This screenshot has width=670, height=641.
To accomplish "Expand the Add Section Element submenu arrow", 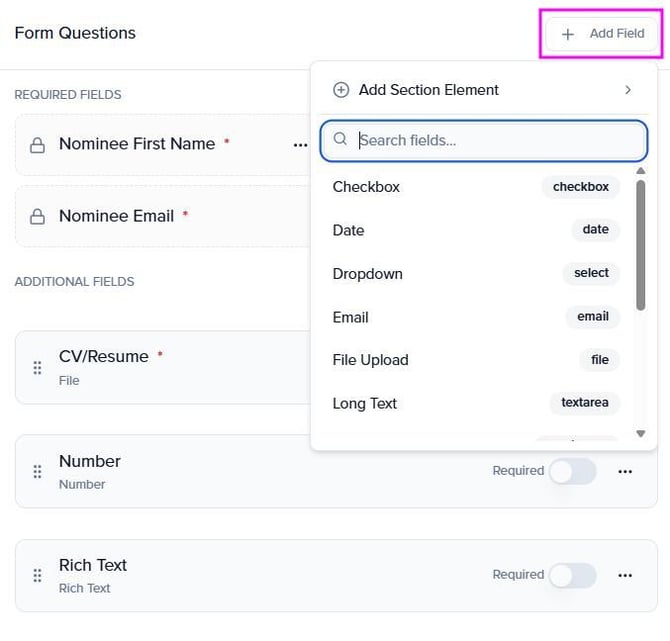I will pyautogui.click(x=628, y=90).
